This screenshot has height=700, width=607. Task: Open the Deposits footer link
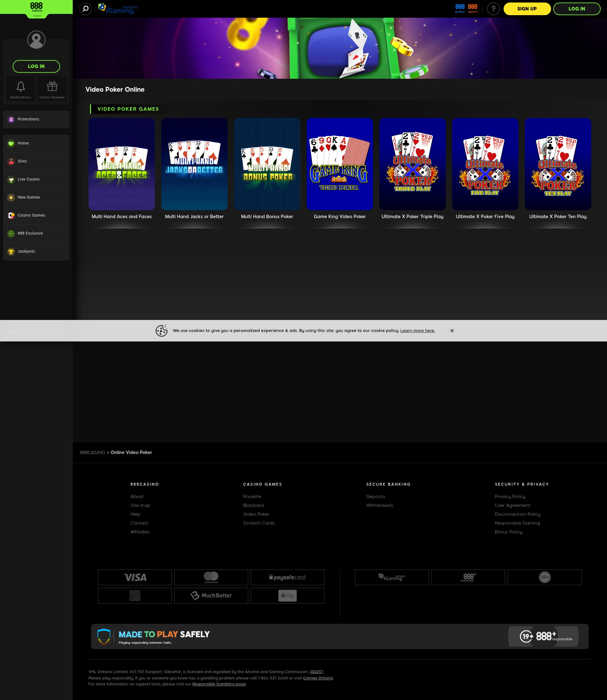pos(376,496)
